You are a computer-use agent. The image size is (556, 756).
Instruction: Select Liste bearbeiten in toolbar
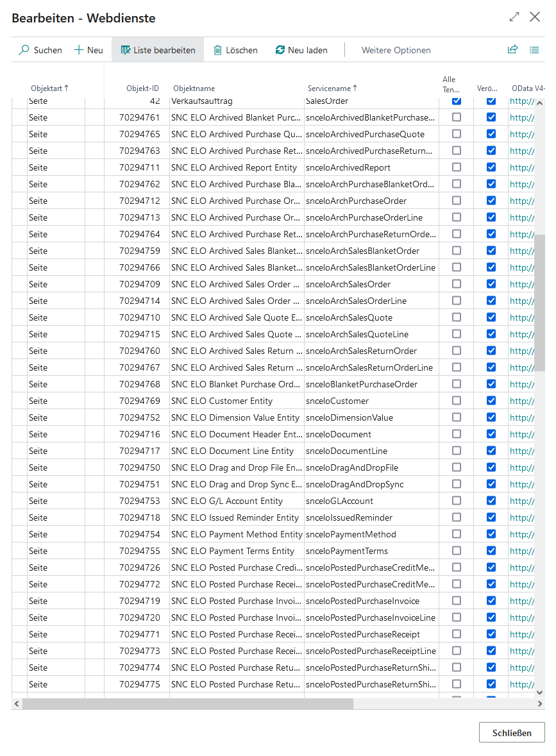point(158,50)
